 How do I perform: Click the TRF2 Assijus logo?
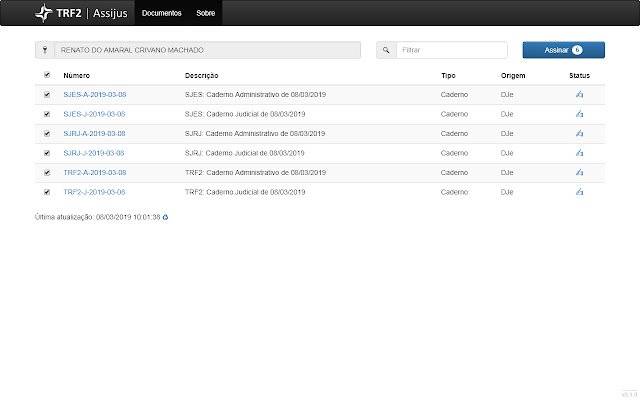(x=81, y=13)
